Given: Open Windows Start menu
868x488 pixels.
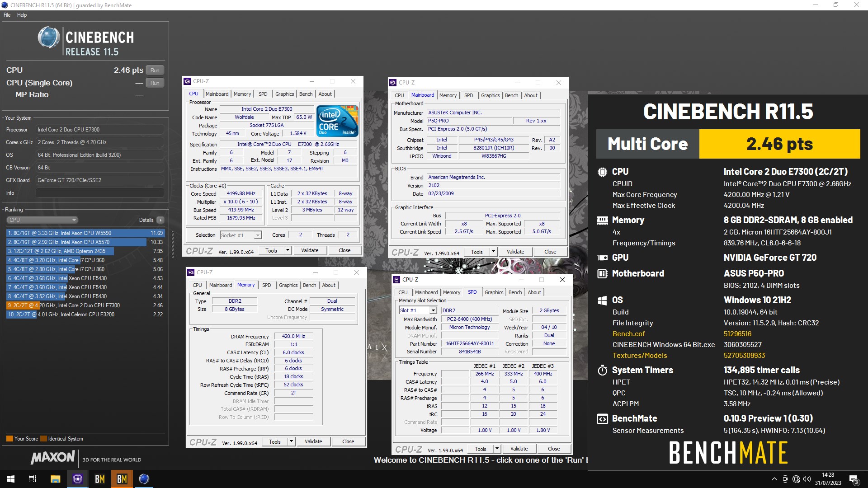Looking at the screenshot, I should pyautogui.click(x=11, y=479).
